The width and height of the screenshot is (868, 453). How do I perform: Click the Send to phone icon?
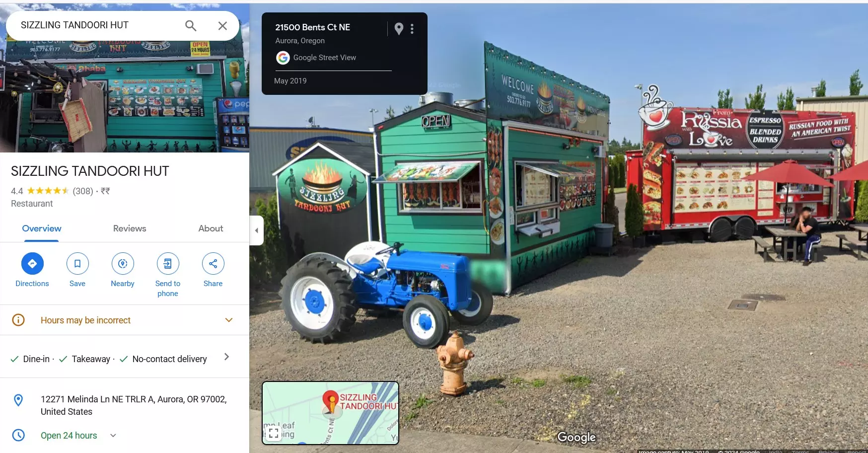point(168,264)
